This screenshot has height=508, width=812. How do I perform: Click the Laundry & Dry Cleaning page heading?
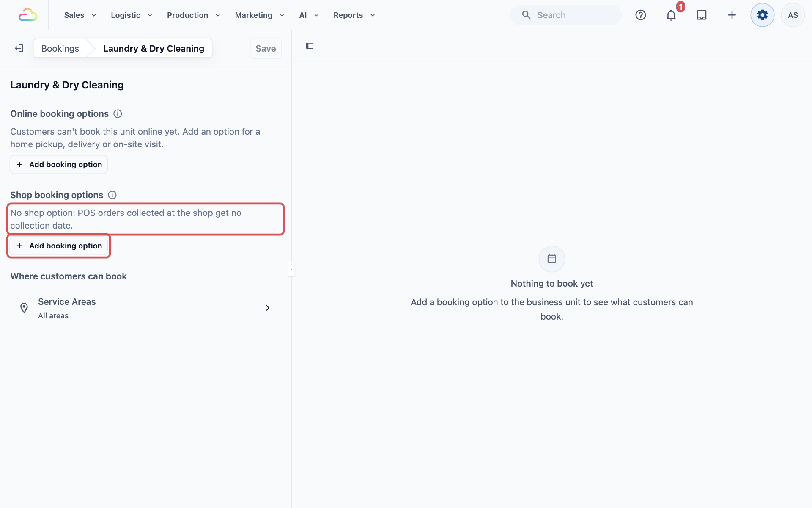point(67,85)
